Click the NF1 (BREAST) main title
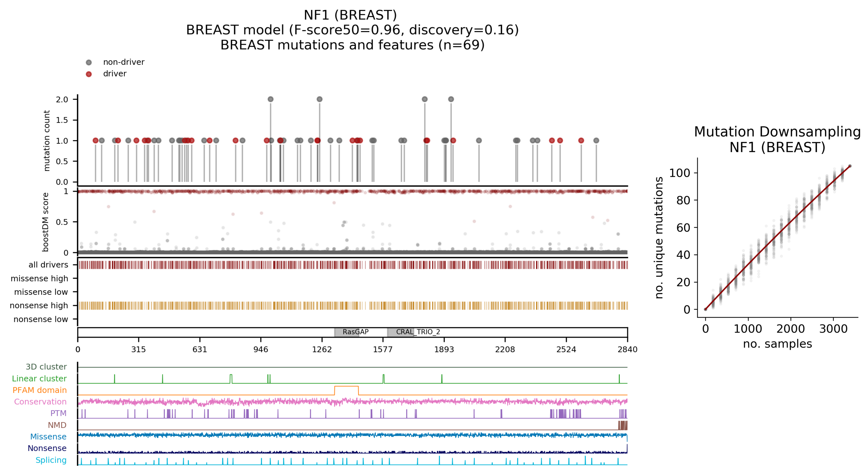The image size is (868, 476). (350, 15)
